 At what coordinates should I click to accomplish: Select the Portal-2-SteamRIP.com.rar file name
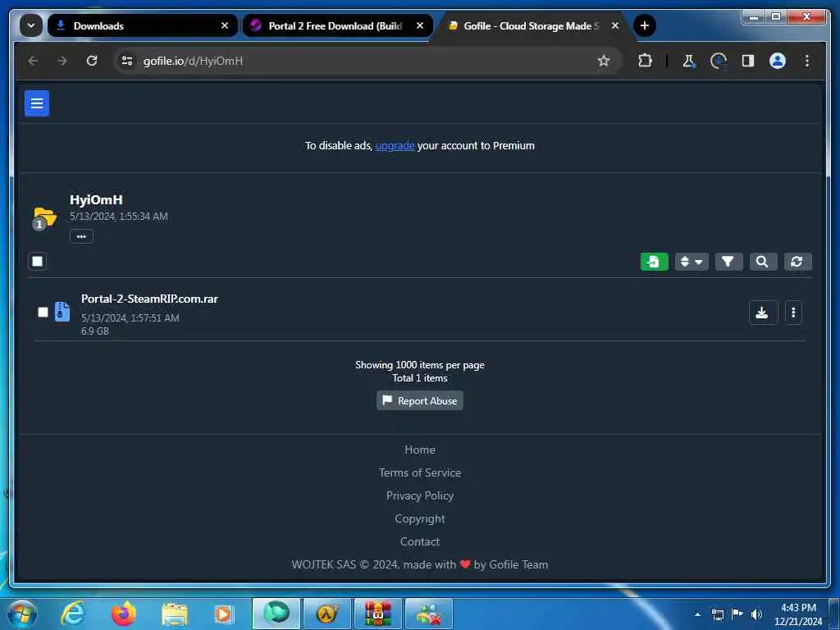click(149, 299)
